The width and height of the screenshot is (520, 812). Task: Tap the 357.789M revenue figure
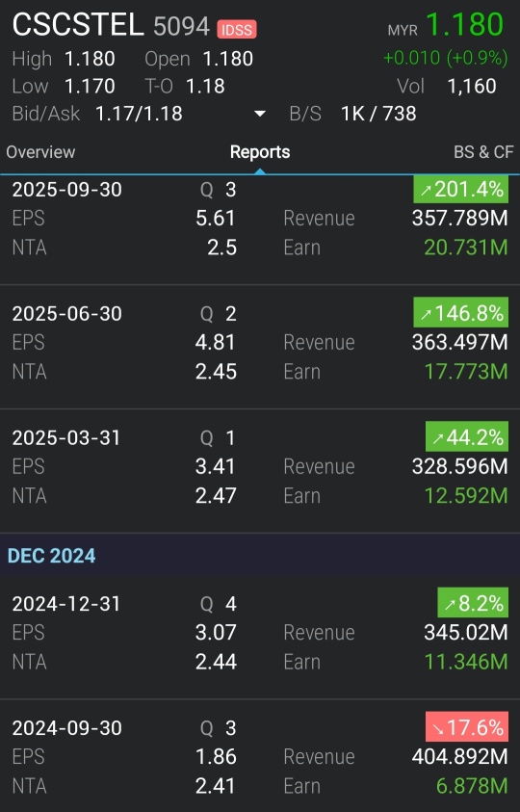click(x=460, y=218)
